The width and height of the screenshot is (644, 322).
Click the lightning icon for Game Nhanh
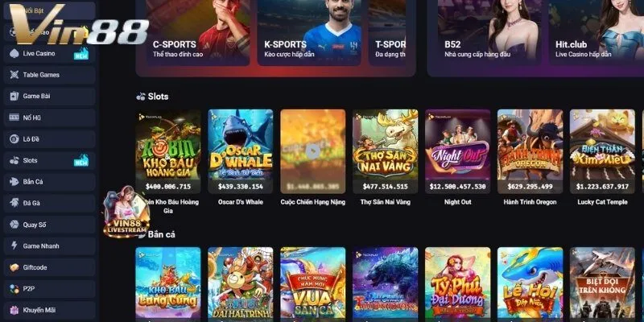pos(14,246)
